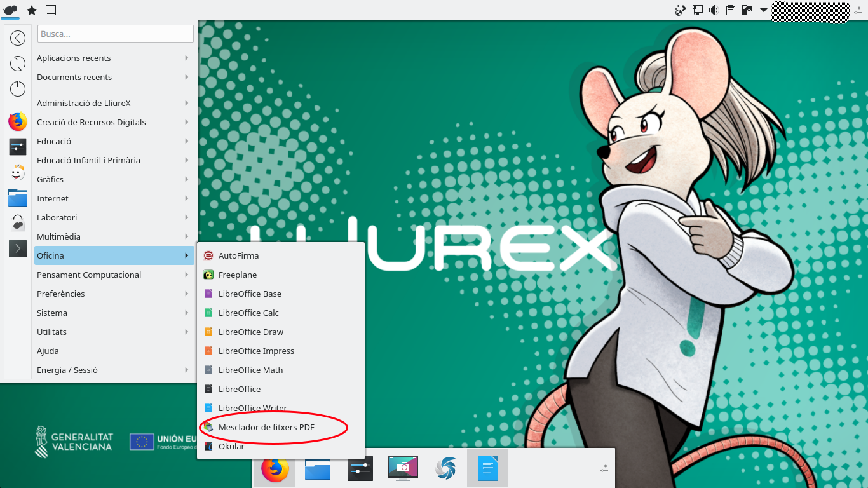Launch LibreOffice Calc from Oficina submenu
868x488 pixels.
pos(248,313)
